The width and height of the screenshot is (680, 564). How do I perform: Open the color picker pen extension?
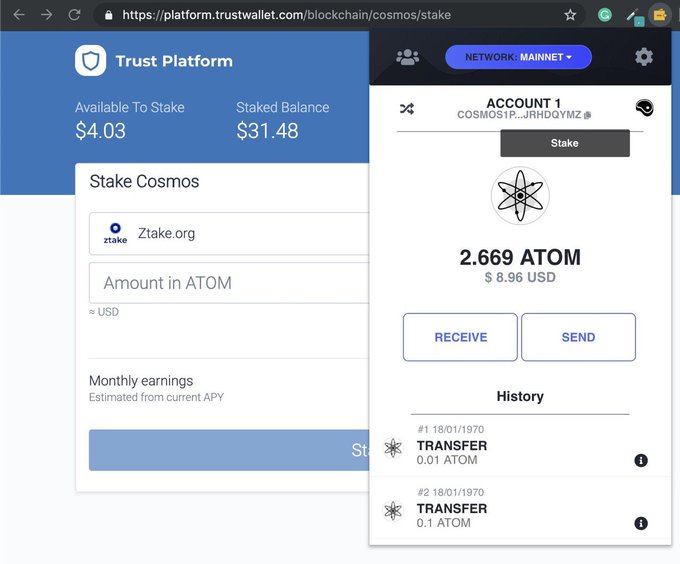pos(635,16)
